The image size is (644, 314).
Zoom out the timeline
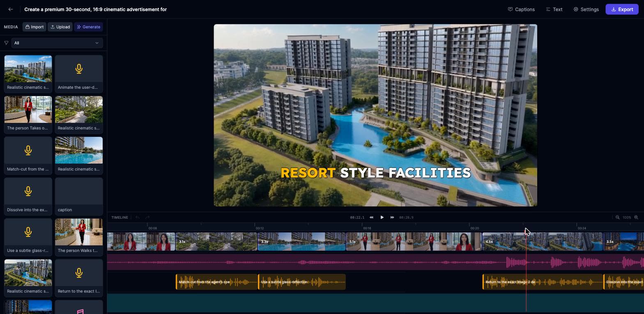coord(617,217)
